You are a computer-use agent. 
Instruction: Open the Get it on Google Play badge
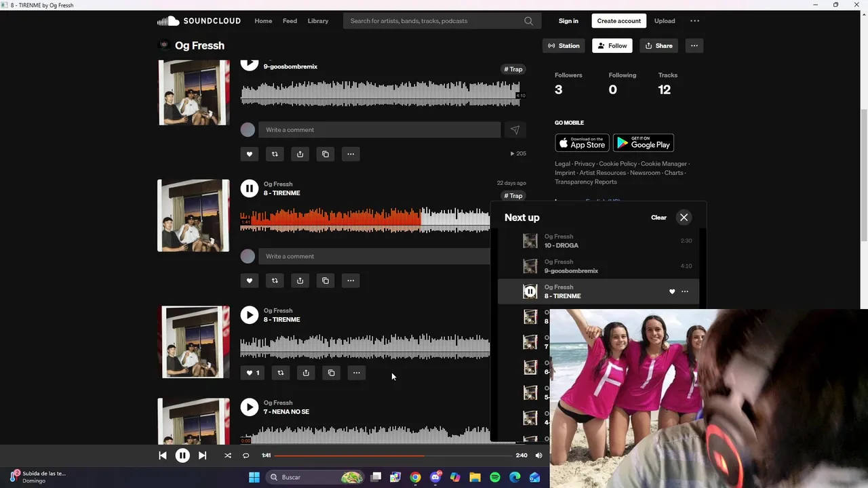[644, 143]
